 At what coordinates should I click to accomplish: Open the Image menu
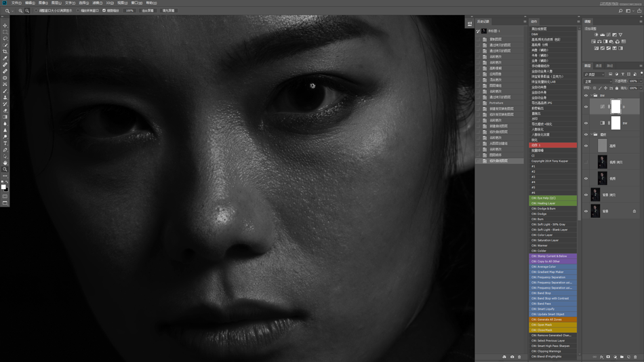point(43,3)
